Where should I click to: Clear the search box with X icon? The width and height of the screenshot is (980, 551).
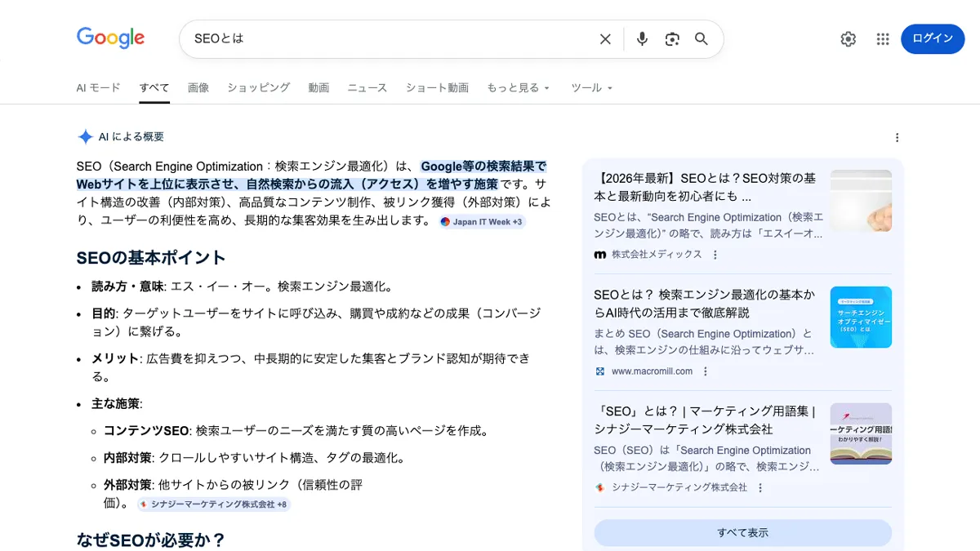tap(605, 39)
